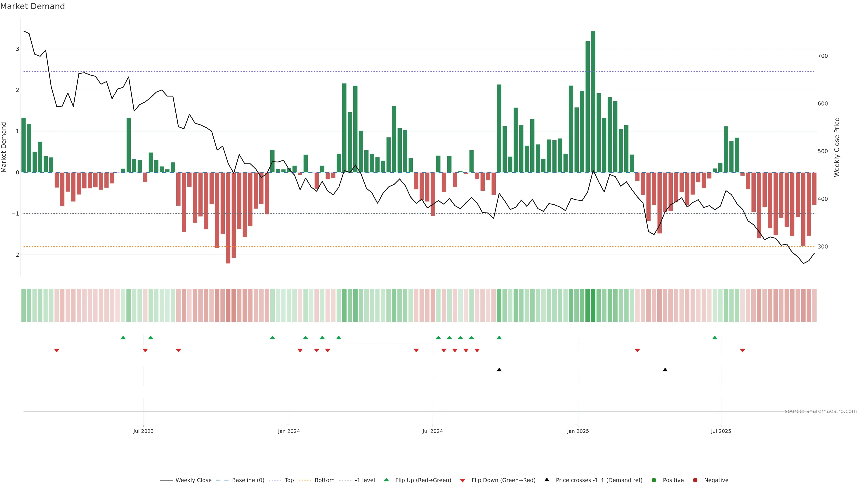
Task: Click the Jul 2023 axis label
Action: (x=143, y=431)
